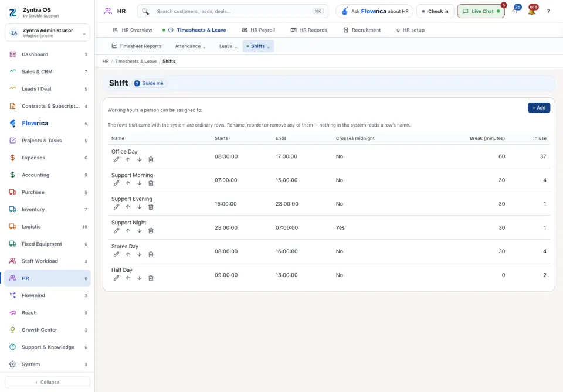Delete the Support Morning shift
The width and height of the screenshot is (563, 392).
151,183
